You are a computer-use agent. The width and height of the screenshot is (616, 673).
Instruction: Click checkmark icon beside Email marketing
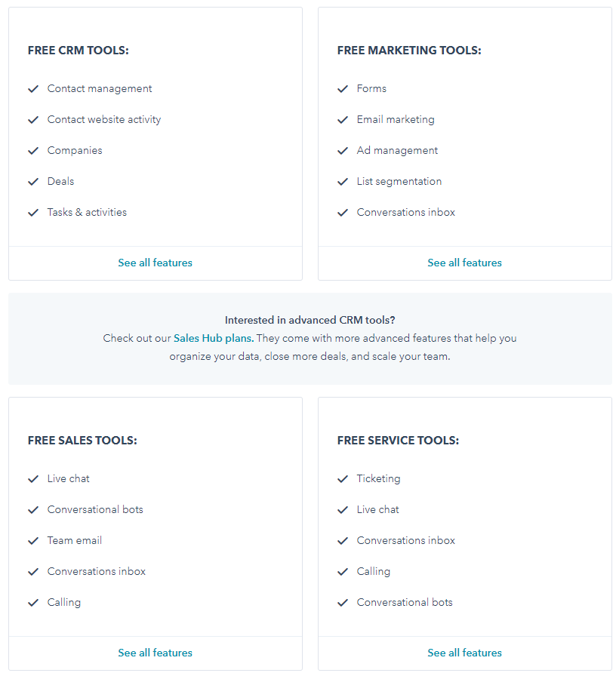coord(343,120)
